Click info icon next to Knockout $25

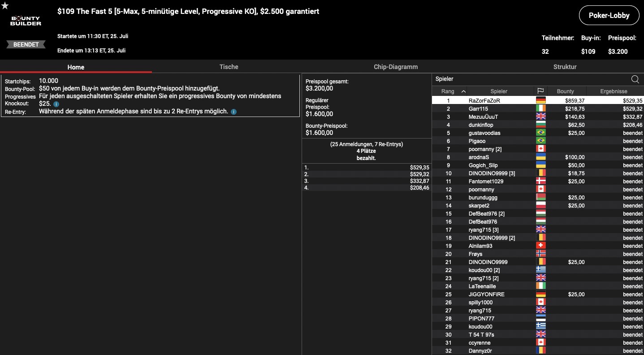tap(56, 104)
